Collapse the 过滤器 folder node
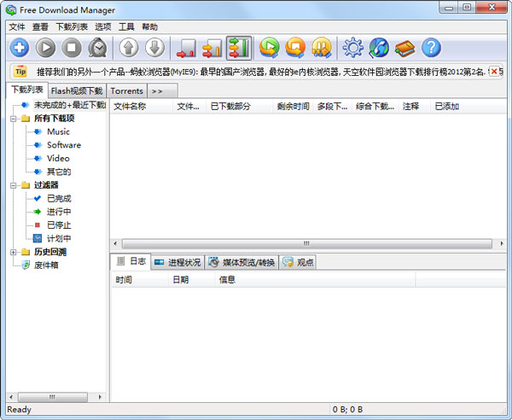This screenshot has height=420, width=512. point(14,185)
